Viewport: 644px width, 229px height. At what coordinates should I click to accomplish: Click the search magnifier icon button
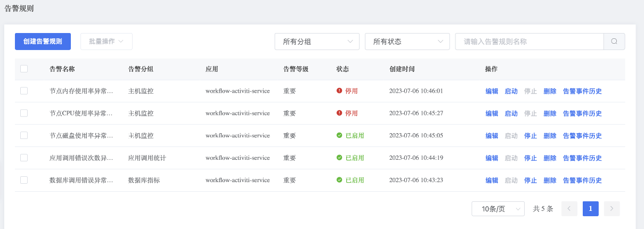click(x=614, y=42)
